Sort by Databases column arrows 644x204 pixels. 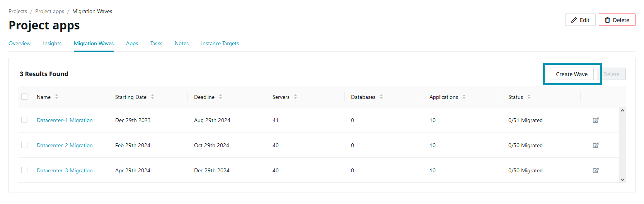point(381,97)
